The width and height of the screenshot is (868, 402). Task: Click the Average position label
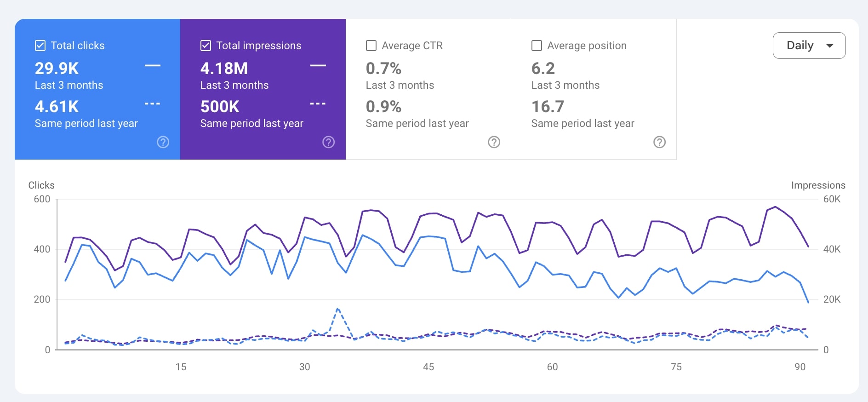tap(587, 46)
